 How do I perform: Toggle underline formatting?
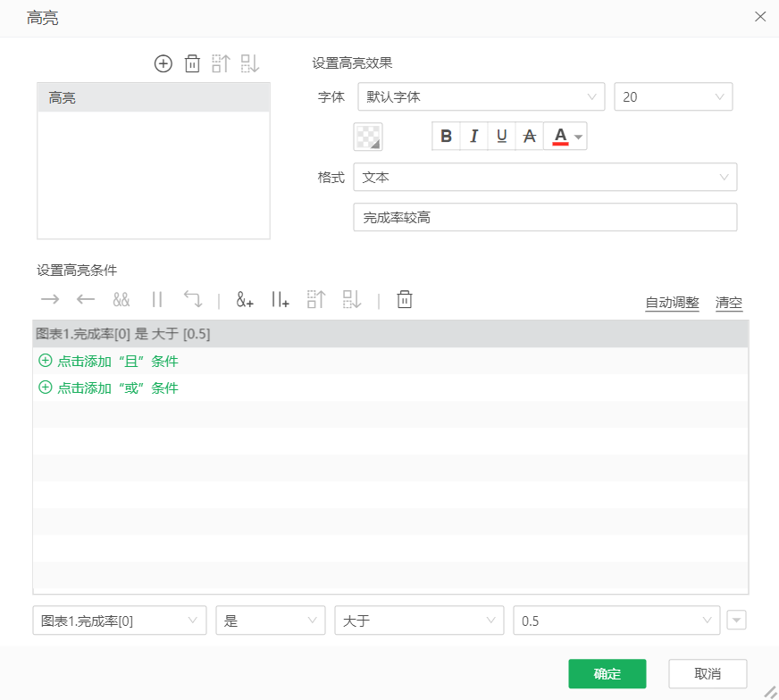pos(501,136)
